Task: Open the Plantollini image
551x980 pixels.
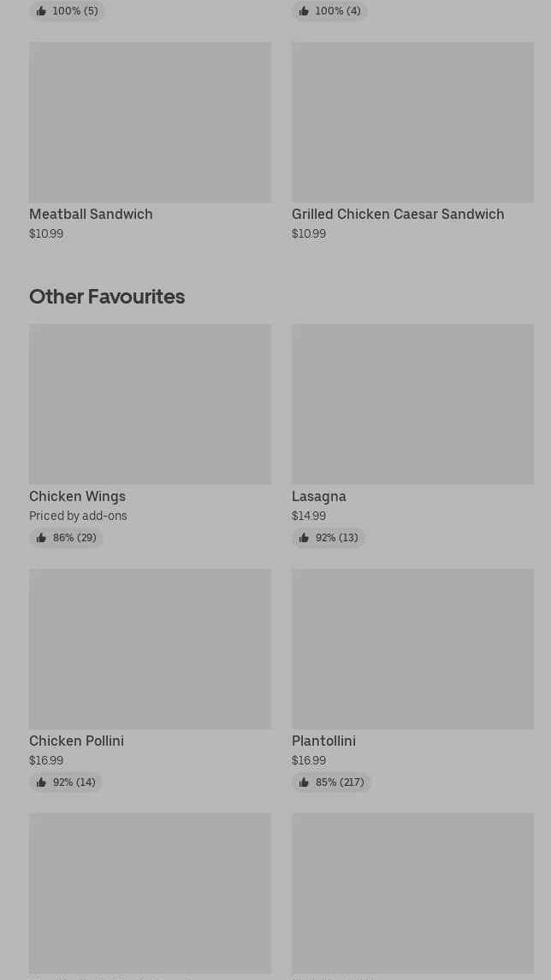Action: coord(412,648)
